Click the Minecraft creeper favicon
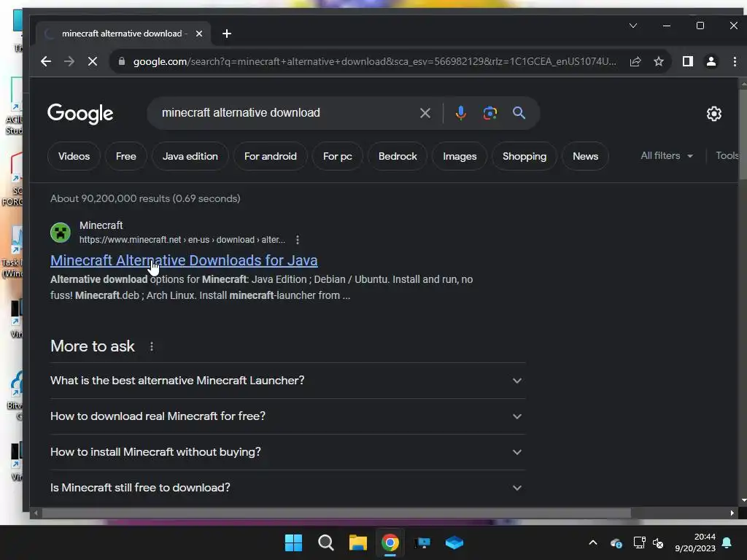747x560 pixels. [61, 233]
